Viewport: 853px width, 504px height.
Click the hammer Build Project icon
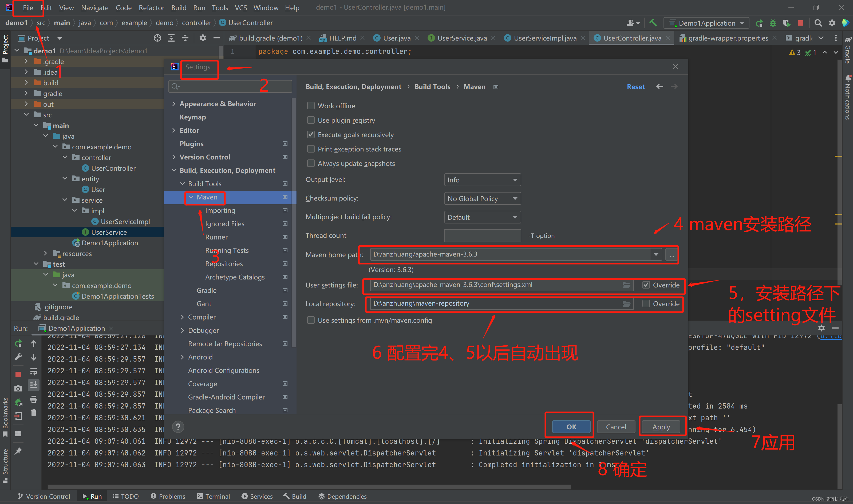tap(653, 23)
